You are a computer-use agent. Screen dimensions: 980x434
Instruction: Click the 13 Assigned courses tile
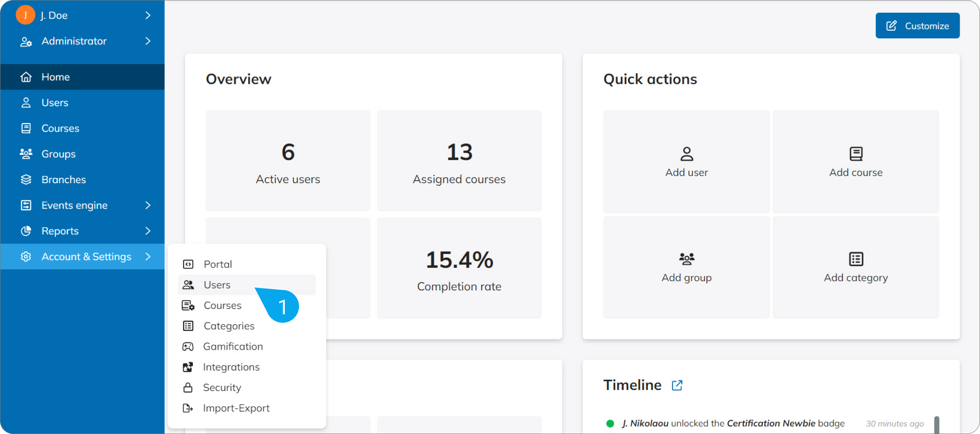tap(459, 161)
